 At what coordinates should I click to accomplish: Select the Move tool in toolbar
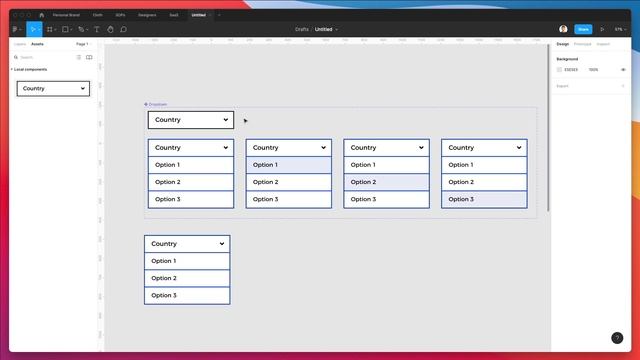point(33,29)
